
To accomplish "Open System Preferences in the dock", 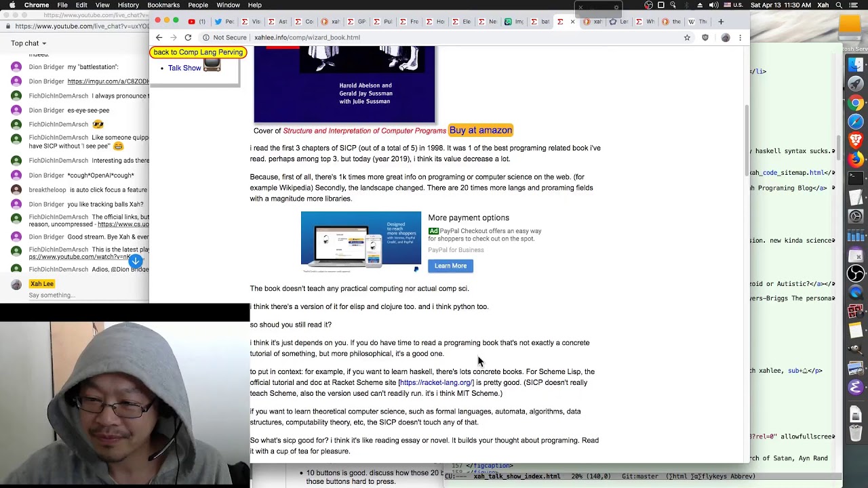I will coord(856,217).
